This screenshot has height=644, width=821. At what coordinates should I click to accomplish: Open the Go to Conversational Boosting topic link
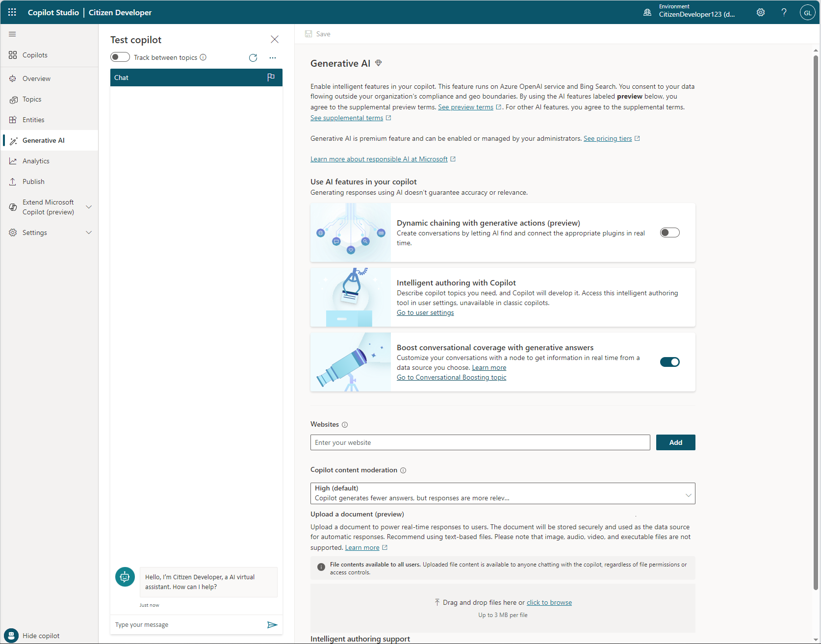pos(451,377)
